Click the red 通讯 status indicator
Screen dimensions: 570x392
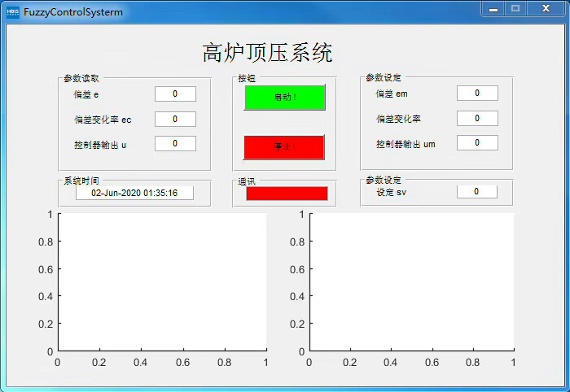(x=287, y=194)
